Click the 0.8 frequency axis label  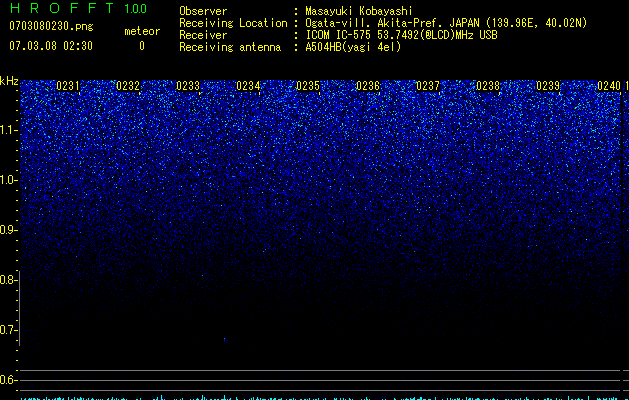pos(8,280)
